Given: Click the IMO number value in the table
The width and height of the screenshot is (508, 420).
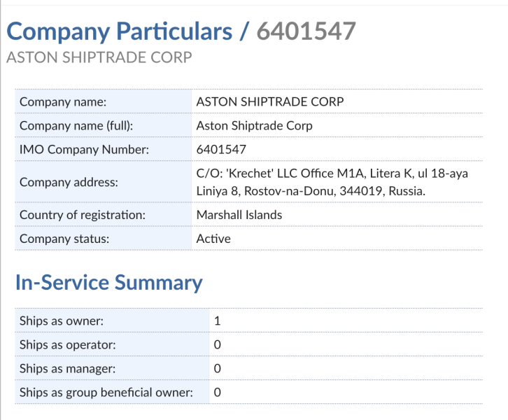Looking at the screenshot, I should [221, 149].
